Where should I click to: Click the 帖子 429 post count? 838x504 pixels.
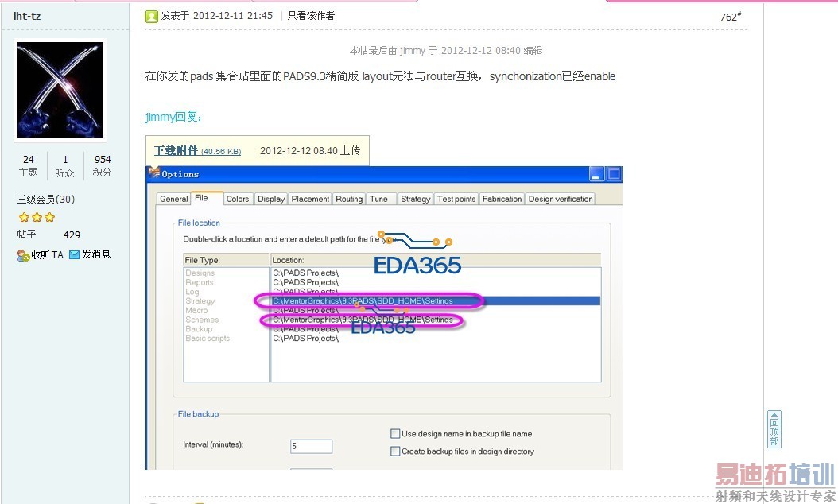click(48, 235)
